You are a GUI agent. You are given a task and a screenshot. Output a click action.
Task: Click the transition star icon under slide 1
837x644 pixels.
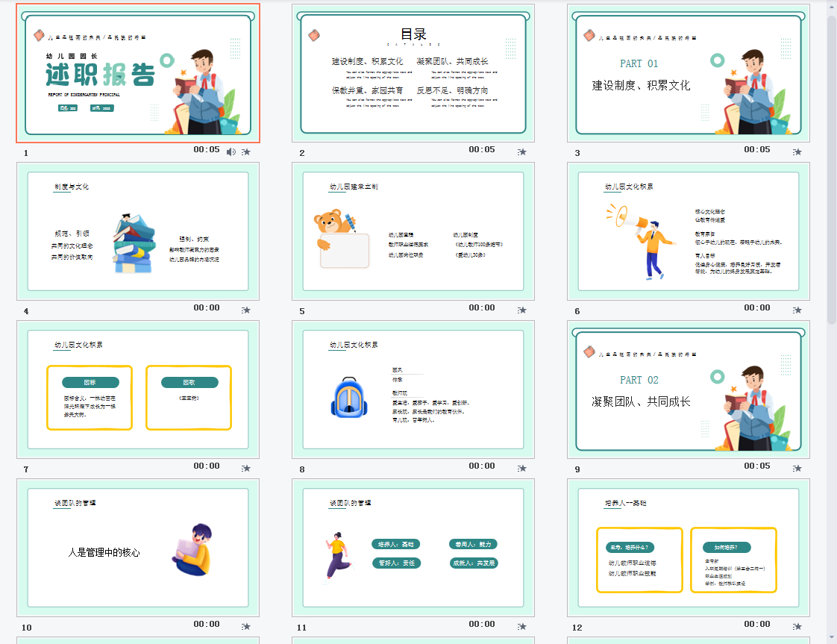tap(245, 152)
